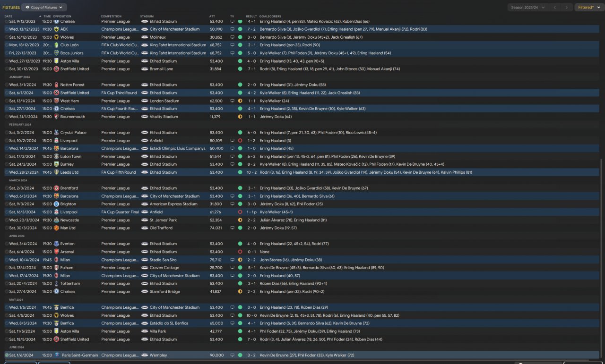Click the Brentford club badge
This screenshot has height=364, width=605.
[x=56, y=188]
